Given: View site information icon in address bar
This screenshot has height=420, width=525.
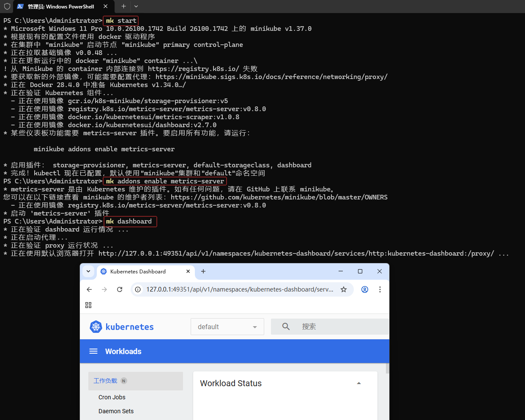Looking at the screenshot, I should (138, 289).
